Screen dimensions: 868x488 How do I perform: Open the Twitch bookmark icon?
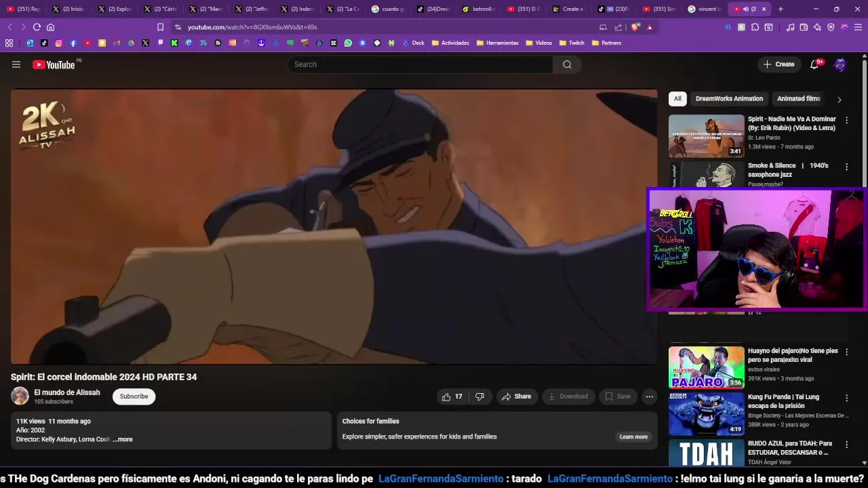pyautogui.click(x=160, y=43)
